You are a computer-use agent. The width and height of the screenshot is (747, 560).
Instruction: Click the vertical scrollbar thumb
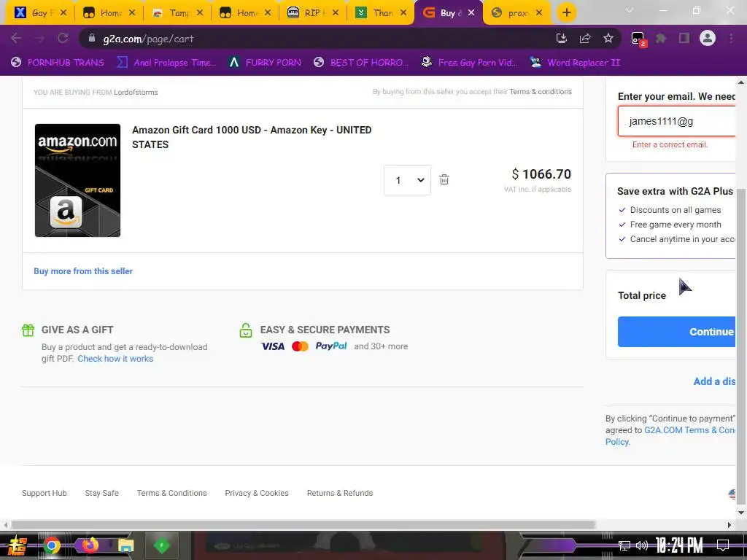point(741,346)
